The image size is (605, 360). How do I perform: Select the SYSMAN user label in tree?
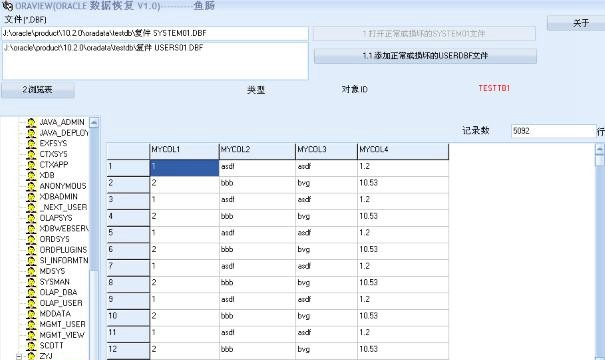point(55,282)
